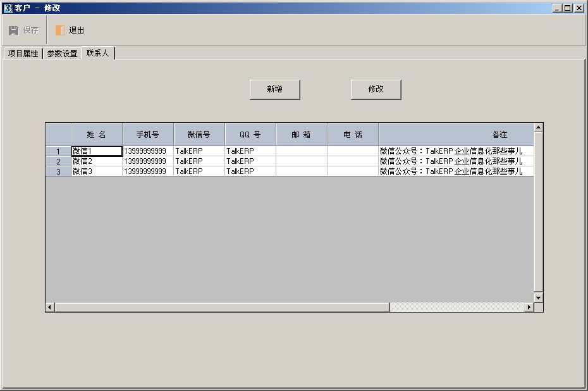This screenshot has height=391, width=588.
Task: Click the 姓名 column header
Action: click(x=97, y=134)
